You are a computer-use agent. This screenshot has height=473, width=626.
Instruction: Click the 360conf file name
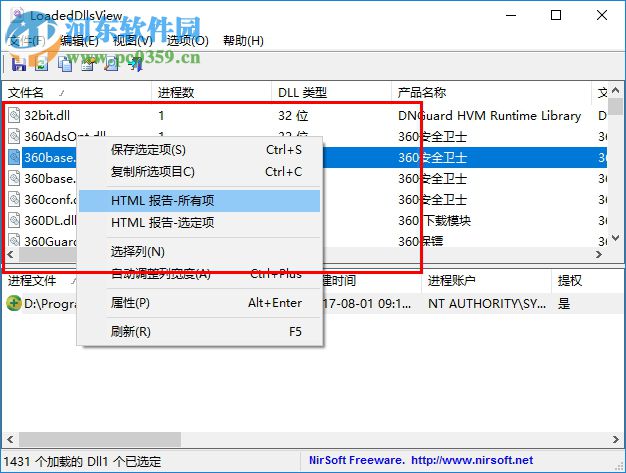tap(50, 199)
